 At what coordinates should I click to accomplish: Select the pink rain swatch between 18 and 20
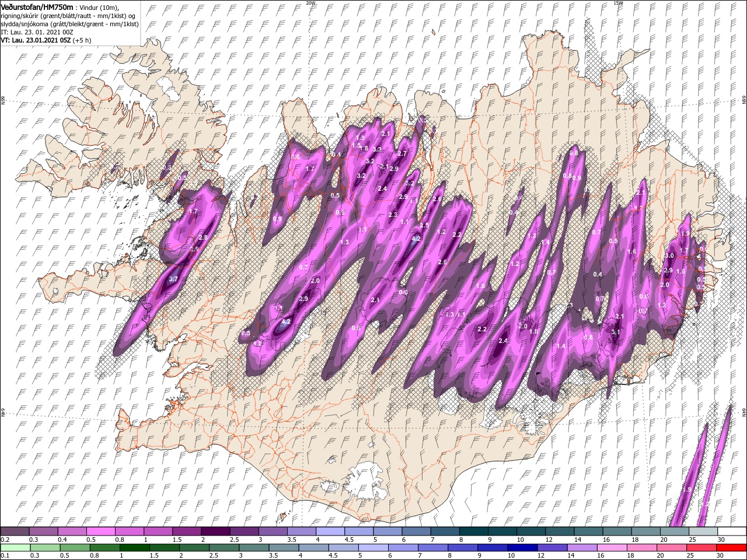[641, 548]
